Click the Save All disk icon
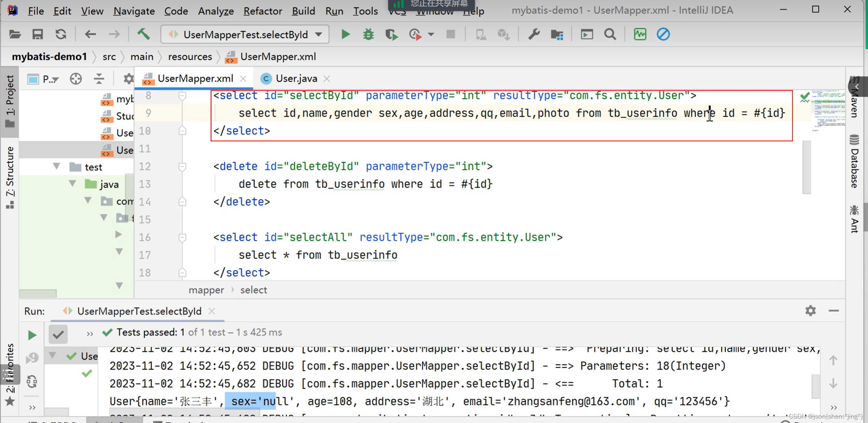 (x=37, y=34)
